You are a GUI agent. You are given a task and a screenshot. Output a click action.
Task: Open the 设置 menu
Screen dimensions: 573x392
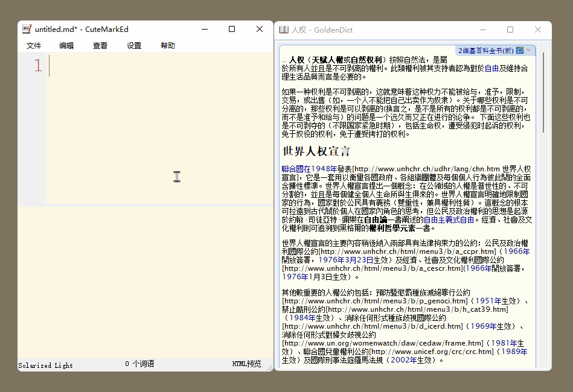134,46
